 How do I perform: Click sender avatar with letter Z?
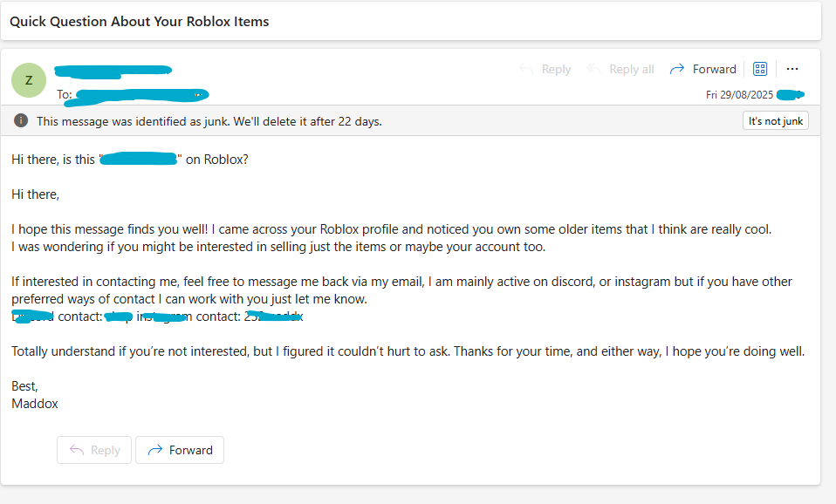(x=29, y=80)
